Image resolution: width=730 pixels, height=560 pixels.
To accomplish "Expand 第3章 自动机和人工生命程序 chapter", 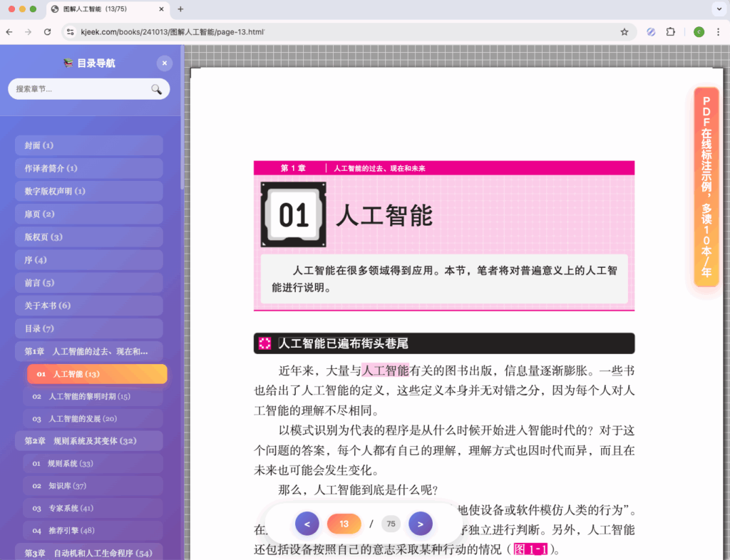I will 88,553.
